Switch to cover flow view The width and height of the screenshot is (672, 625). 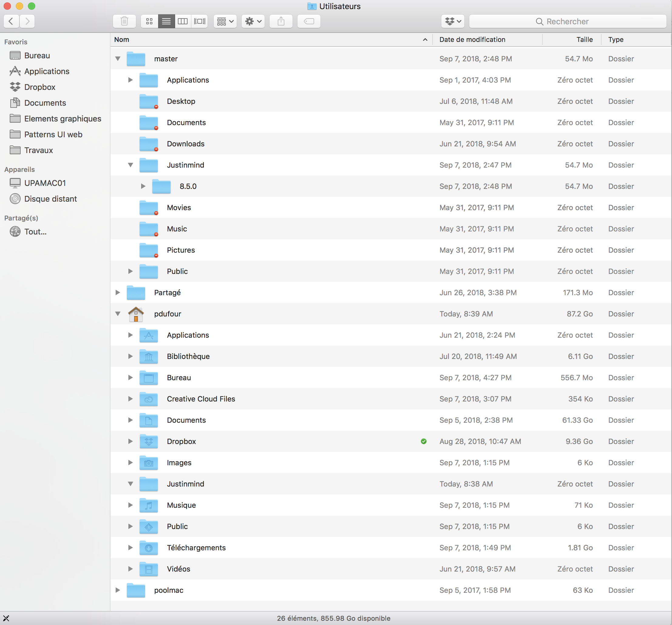coord(199,21)
